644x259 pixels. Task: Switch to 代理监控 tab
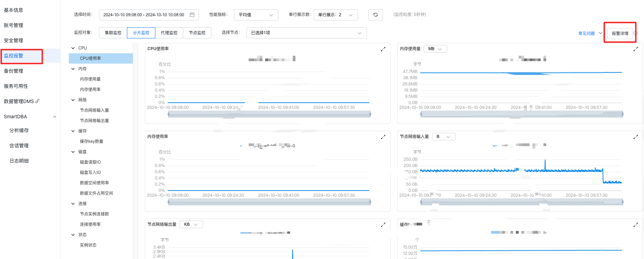[x=169, y=33]
